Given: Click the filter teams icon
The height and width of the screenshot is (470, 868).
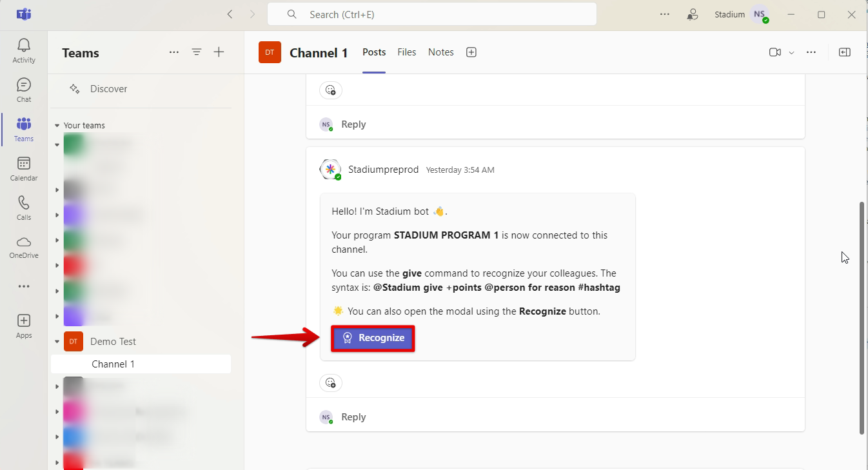Looking at the screenshot, I should [x=197, y=52].
